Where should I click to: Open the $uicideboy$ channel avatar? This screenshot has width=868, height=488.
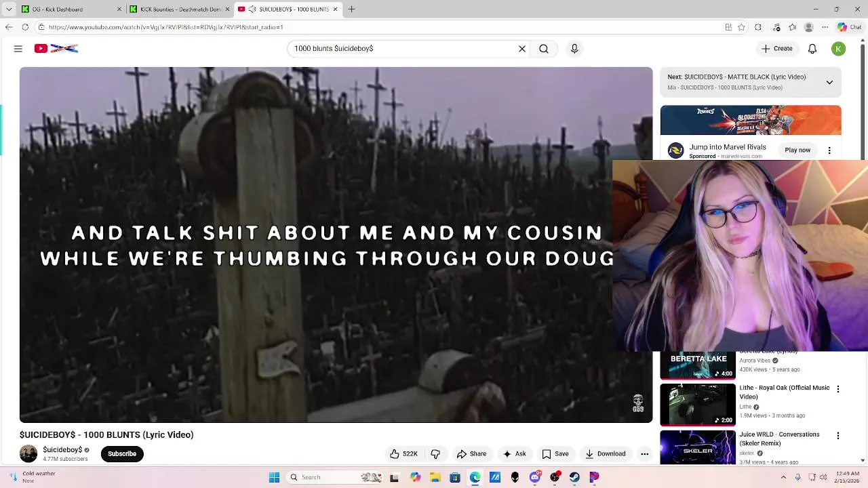coord(28,454)
